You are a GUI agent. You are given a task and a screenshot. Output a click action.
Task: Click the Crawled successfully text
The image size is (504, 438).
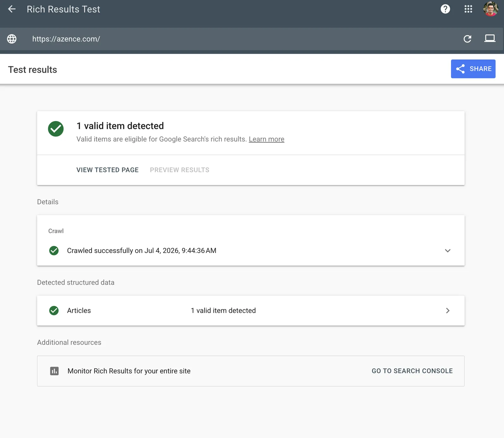(141, 250)
